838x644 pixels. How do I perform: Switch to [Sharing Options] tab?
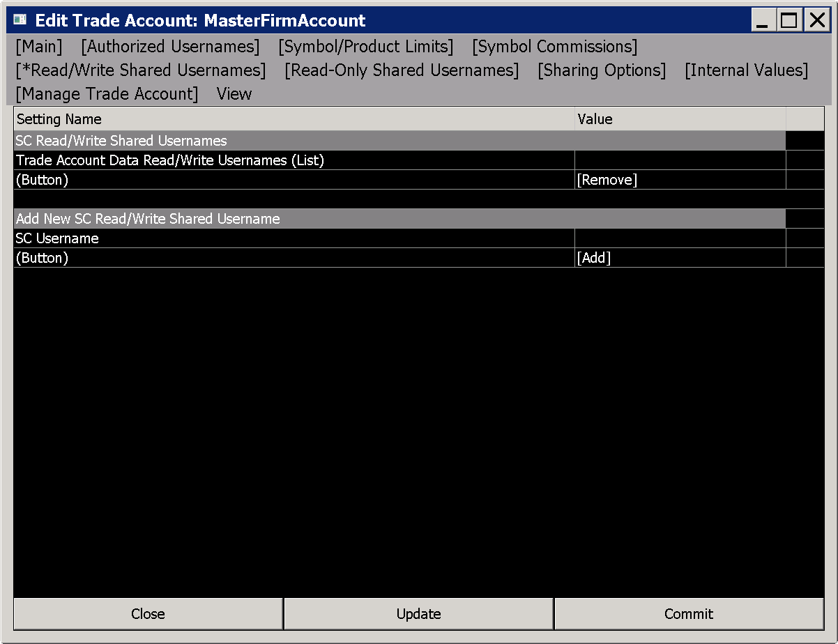[x=602, y=70]
